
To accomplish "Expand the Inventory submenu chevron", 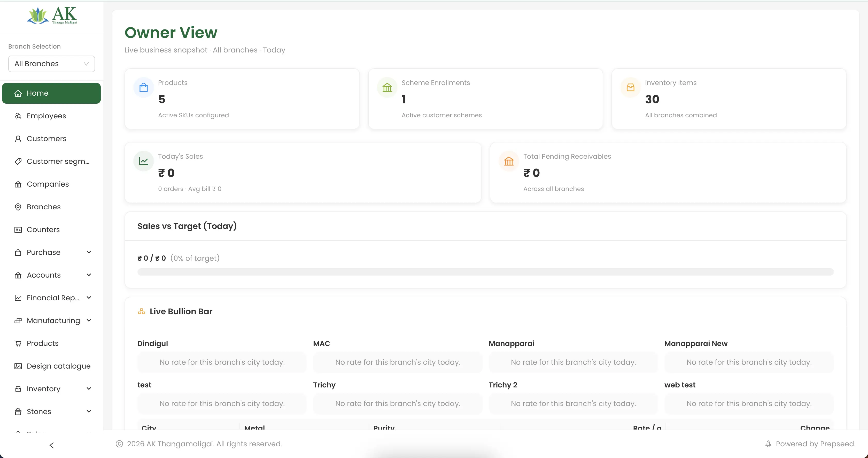I will [89, 389].
